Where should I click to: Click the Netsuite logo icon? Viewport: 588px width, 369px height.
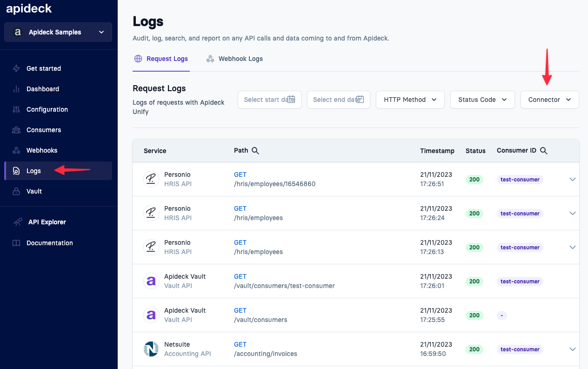point(151,349)
